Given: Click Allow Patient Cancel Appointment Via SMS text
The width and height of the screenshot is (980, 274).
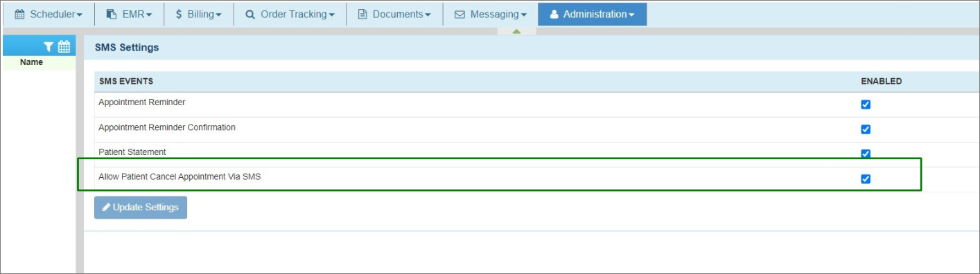Looking at the screenshot, I should pos(180,177).
